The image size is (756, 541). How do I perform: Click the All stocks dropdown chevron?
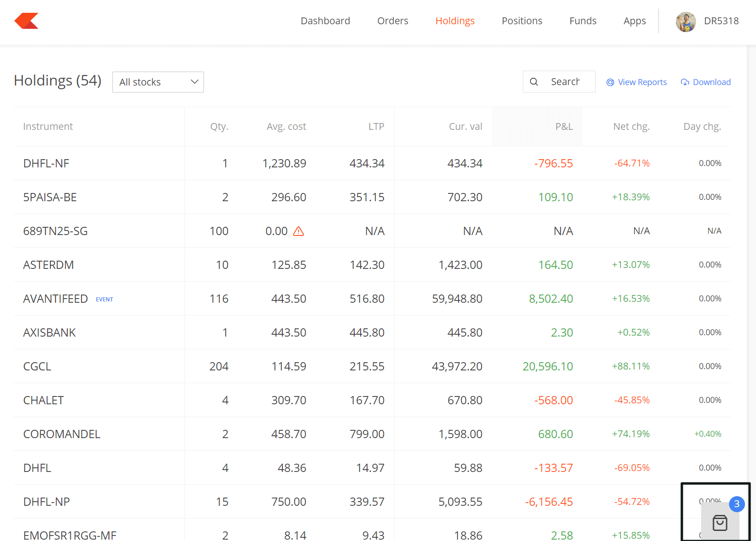pos(194,82)
